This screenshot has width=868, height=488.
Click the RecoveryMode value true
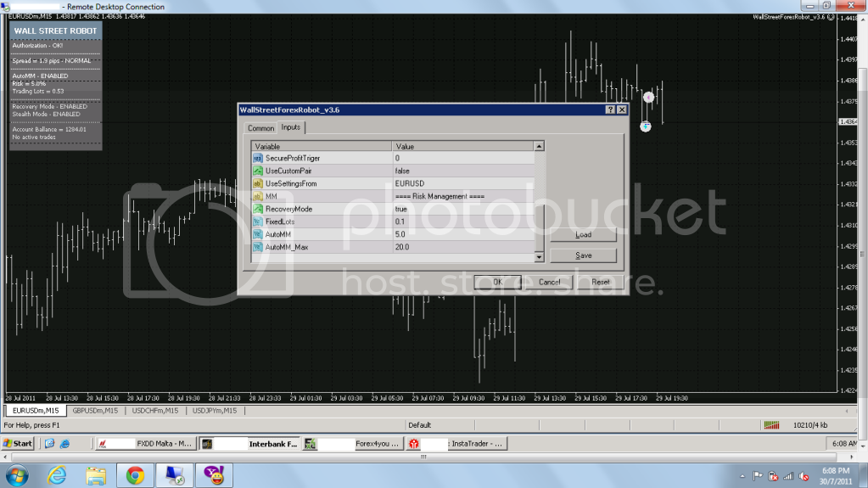[x=400, y=210]
